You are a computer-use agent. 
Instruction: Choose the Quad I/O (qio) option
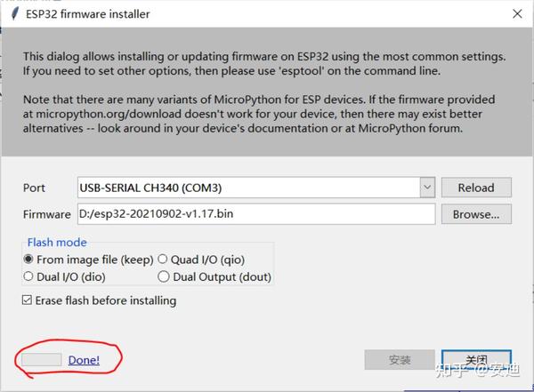[163, 260]
